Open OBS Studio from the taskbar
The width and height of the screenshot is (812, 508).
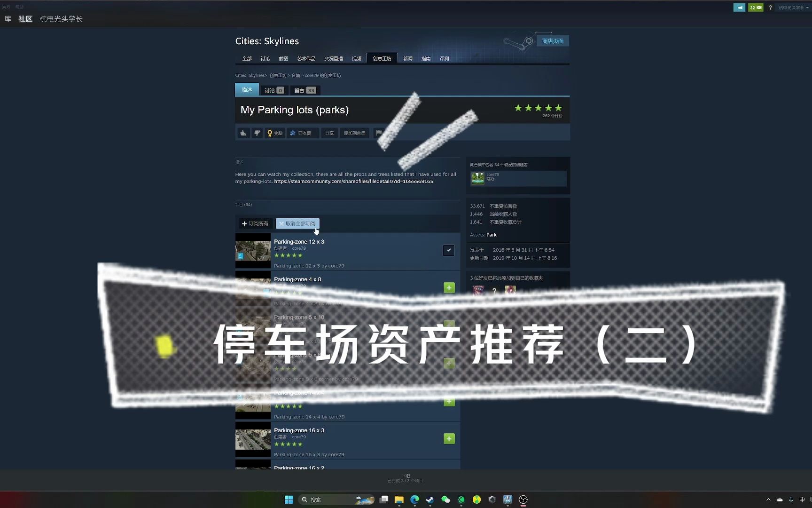tap(523, 500)
